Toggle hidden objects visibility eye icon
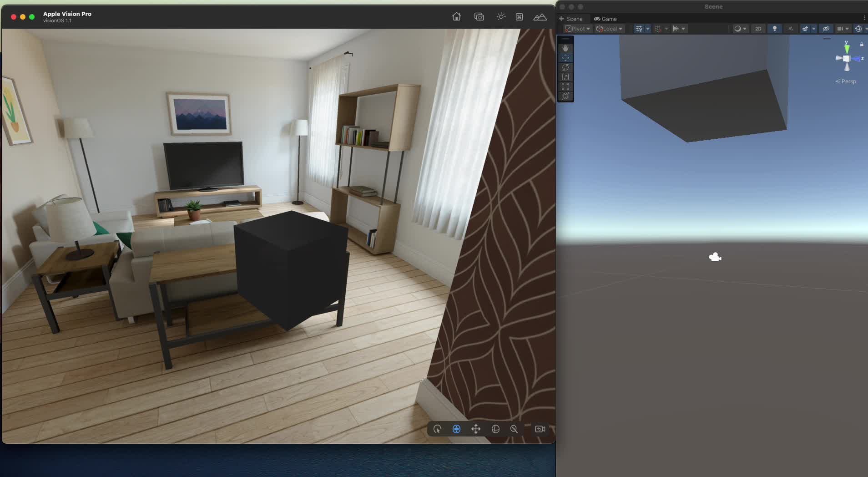Image resolution: width=868 pixels, height=477 pixels. click(826, 29)
